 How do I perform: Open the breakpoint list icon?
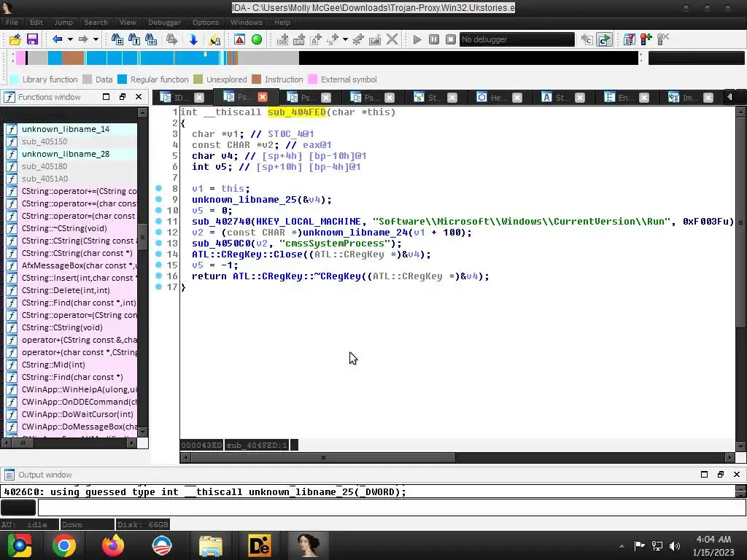630,39
